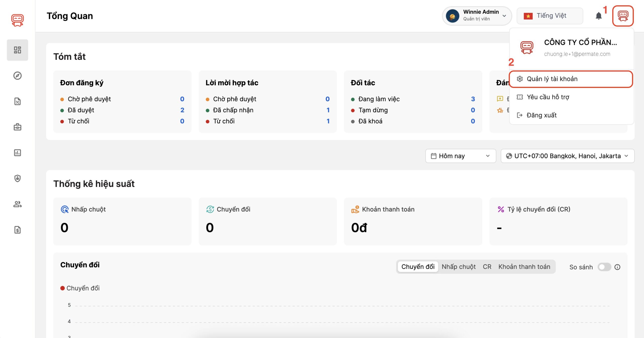Toggle the So sánh compare switch

pyautogui.click(x=604, y=267)
